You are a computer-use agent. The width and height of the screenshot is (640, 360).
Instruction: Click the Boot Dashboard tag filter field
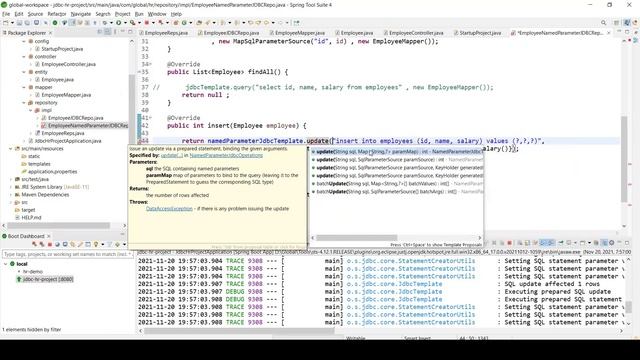tap(67, 254)
